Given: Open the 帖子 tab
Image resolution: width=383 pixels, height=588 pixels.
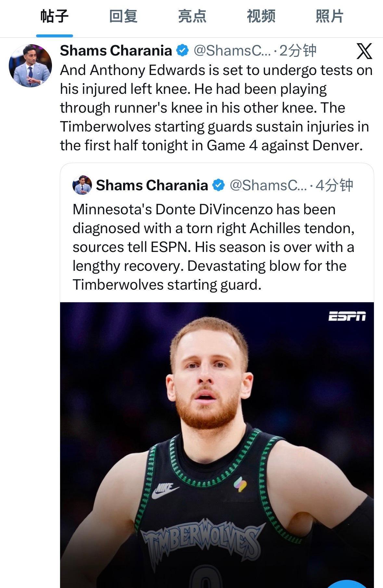Looking at the screenshot, I should pyautogui.click(x=54, y=16).
